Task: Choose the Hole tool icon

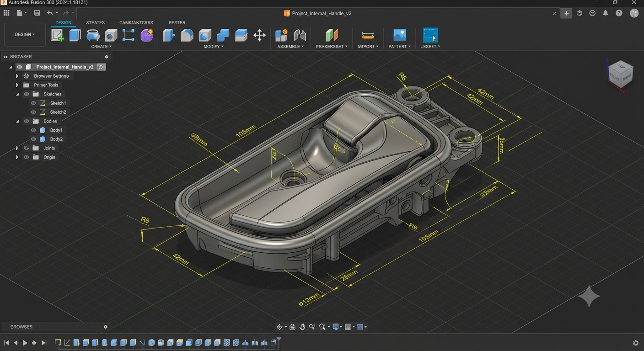Action: point(111,35)
